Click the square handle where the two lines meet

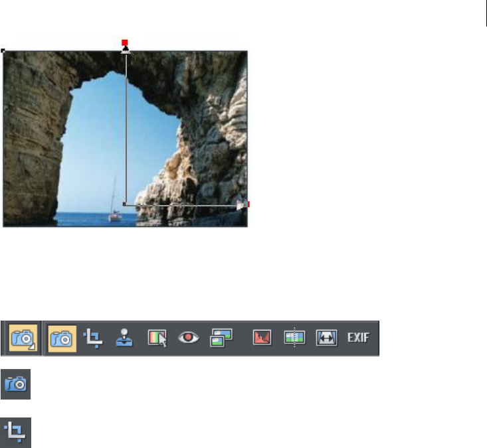pos(124,204)
